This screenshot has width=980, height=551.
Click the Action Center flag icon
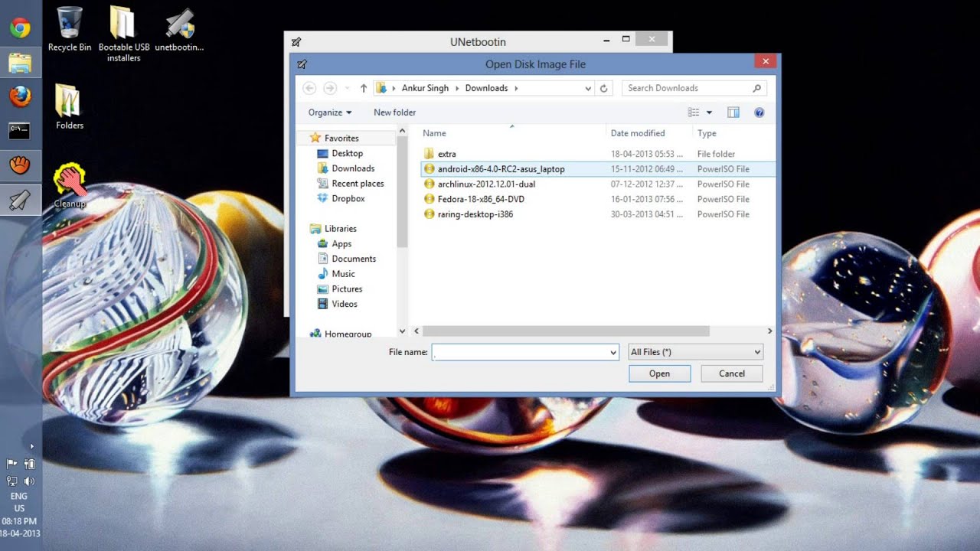tap(12, 464)
